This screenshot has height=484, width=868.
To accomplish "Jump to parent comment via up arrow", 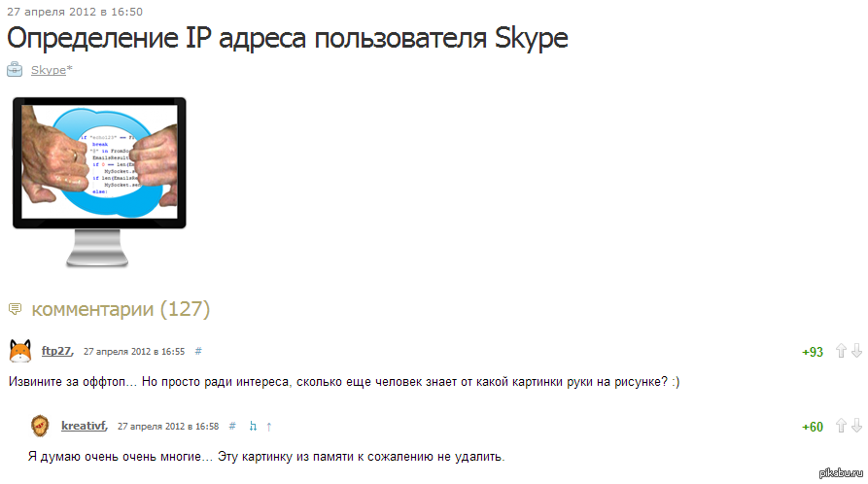I will click(x=268, y=426).
